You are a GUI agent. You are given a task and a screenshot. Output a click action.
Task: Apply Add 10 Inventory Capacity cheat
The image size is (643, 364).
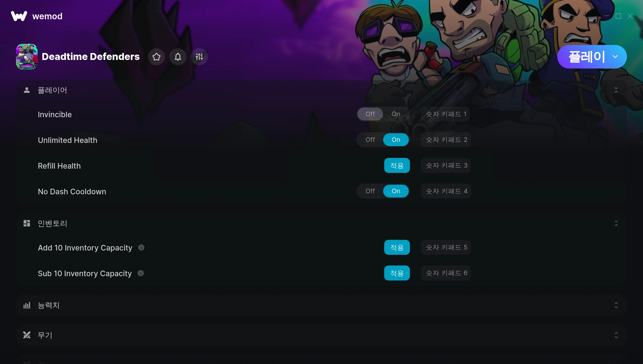point(397,247)
